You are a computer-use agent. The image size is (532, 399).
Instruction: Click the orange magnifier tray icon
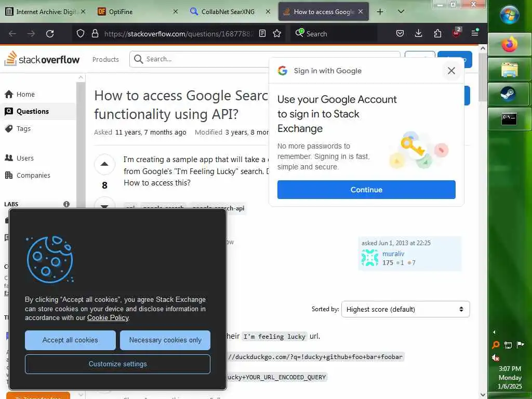pos(495,345)
